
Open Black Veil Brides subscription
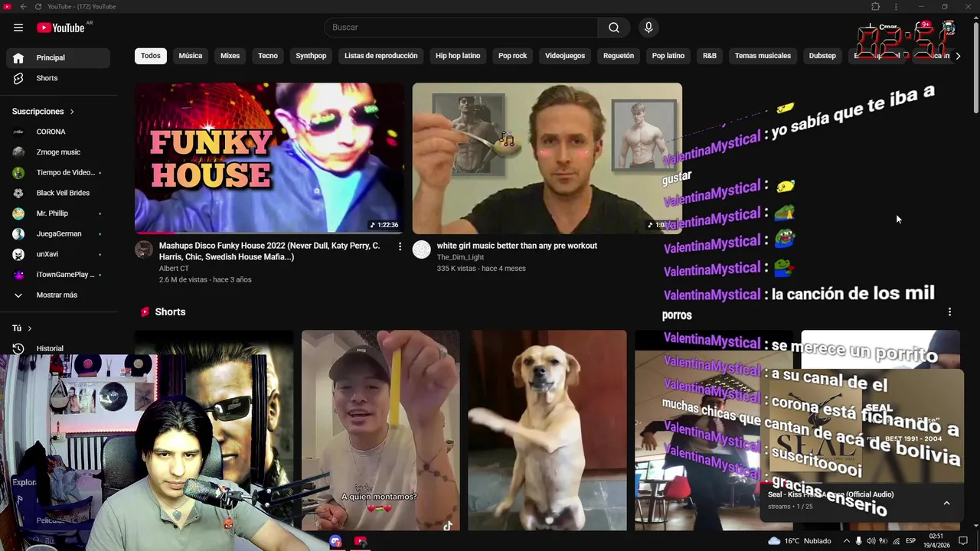(58, 193)
